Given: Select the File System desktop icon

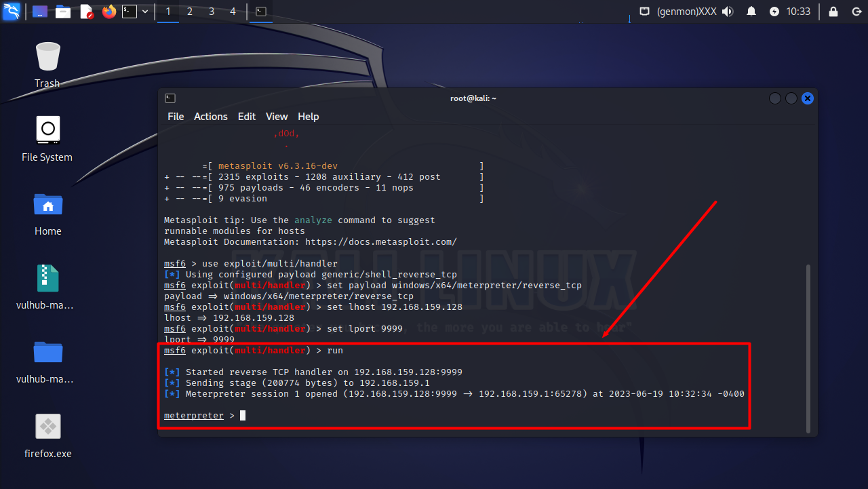Looking at the screenshot, I should pos(47,138).
